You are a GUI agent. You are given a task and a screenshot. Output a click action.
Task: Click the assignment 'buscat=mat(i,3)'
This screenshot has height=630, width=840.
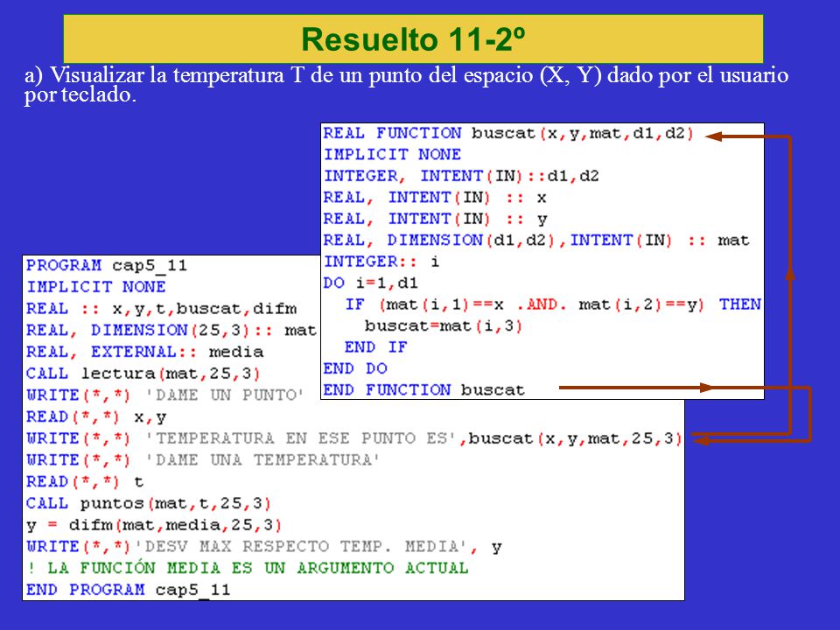click(x=444, y=325)
